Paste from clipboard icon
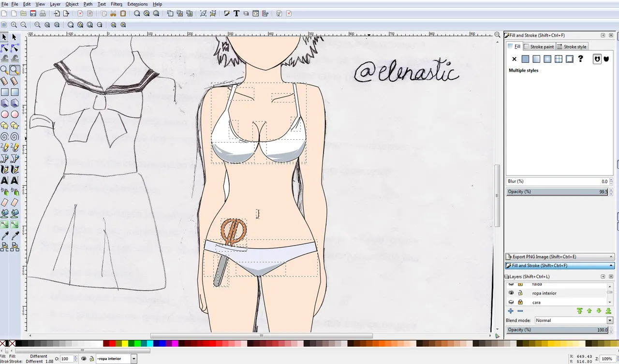The width and height of the screenshot is (619, 364). click(123, 14)
